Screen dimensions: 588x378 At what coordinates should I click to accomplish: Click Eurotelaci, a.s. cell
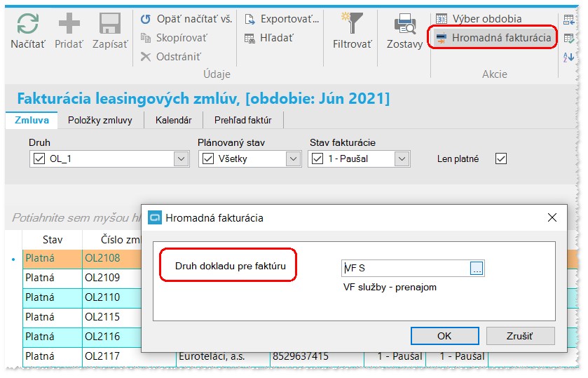click(x=223, y=356)
